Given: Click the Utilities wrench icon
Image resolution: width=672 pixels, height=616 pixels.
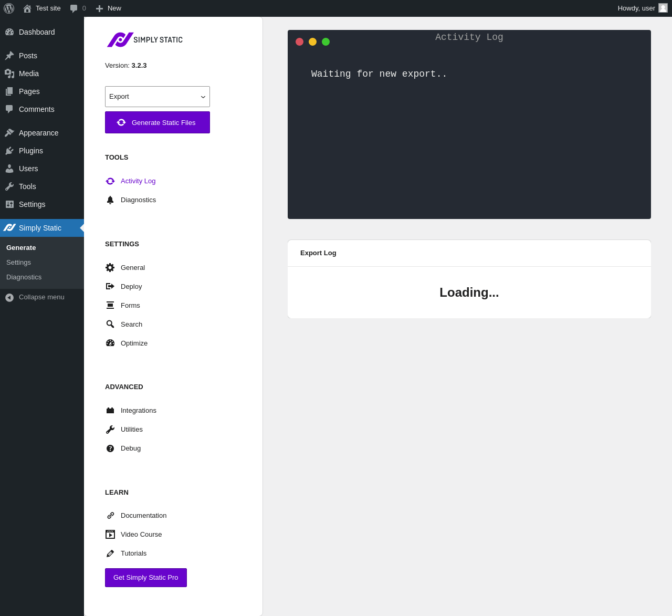Looking at the screenshot, I should point(110,430).
